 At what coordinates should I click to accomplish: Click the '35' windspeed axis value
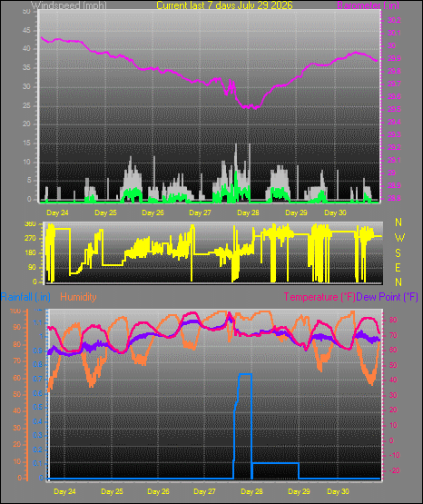(x=26, y=68)
